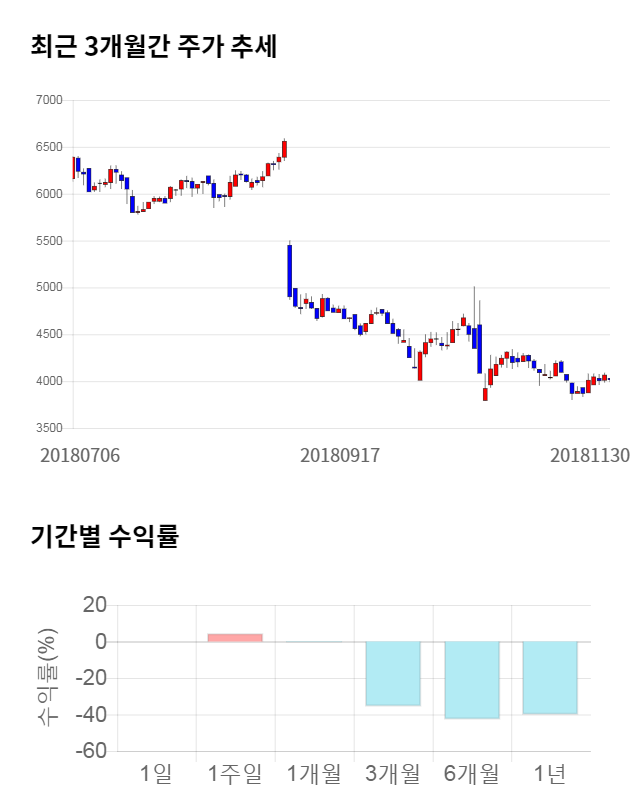This screenshot has width=640, height=810.
Task: Click the 7000 price axis label
Action: coord(48,100)
